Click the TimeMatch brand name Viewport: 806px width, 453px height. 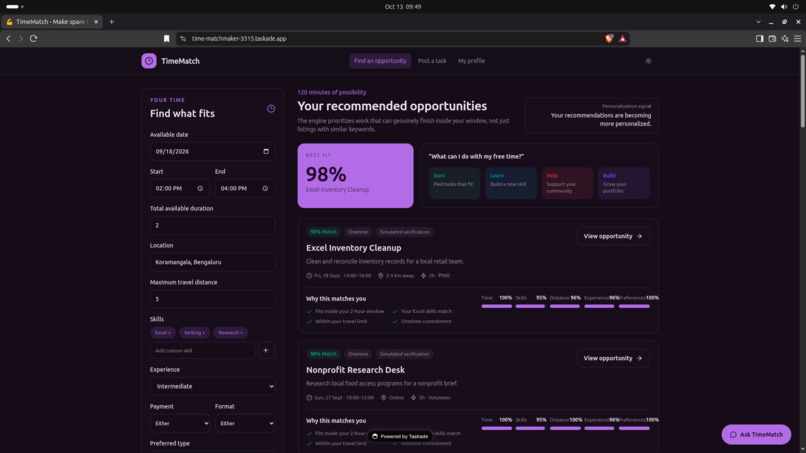tap(180, 61)
